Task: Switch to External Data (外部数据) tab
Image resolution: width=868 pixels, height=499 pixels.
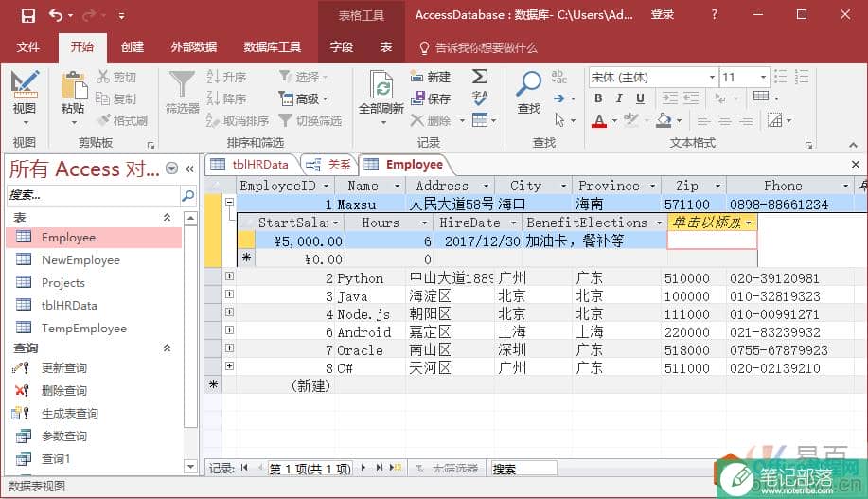Action: click(x=194, y=47)
